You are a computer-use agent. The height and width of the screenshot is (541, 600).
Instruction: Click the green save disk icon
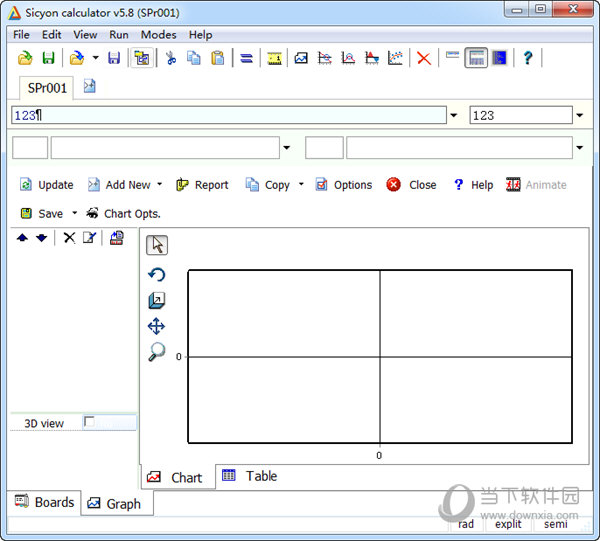point(49,58)
